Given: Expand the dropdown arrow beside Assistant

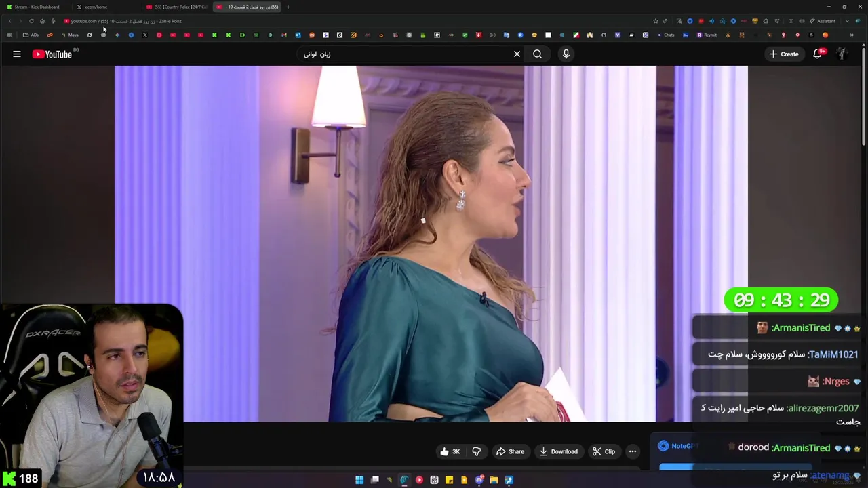Looking at the screenshot, I should [847, 21].
